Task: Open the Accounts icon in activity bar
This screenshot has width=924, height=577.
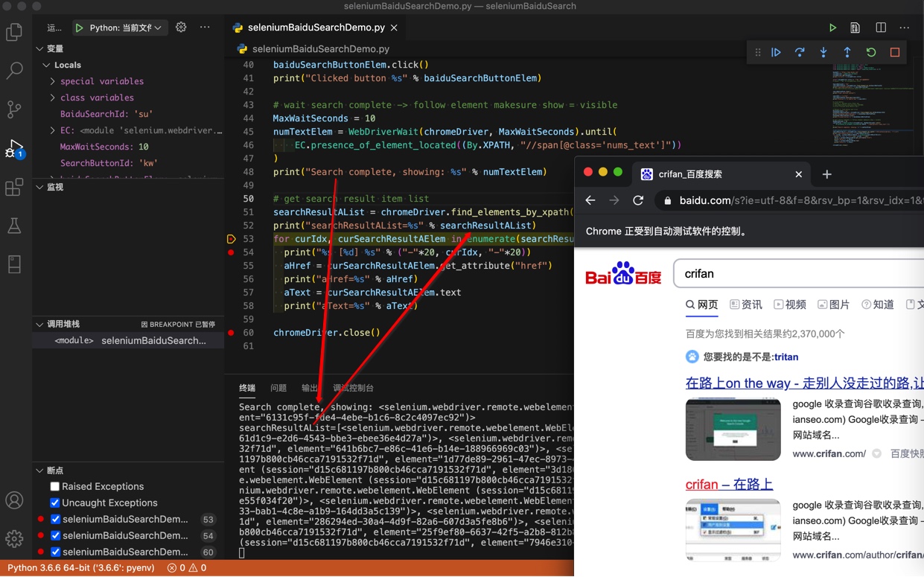Action: click(x=14, y=500)
